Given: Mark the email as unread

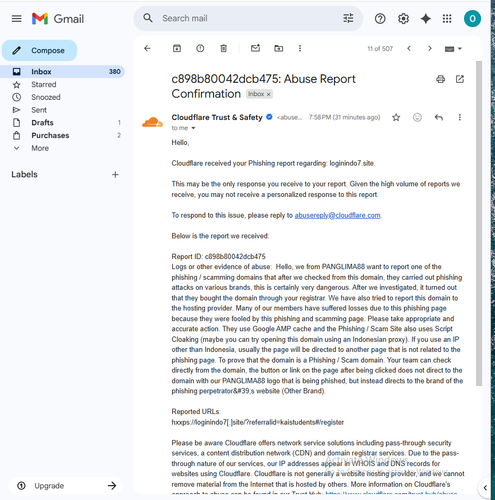Looking at the screenshot, I should 255,48.
